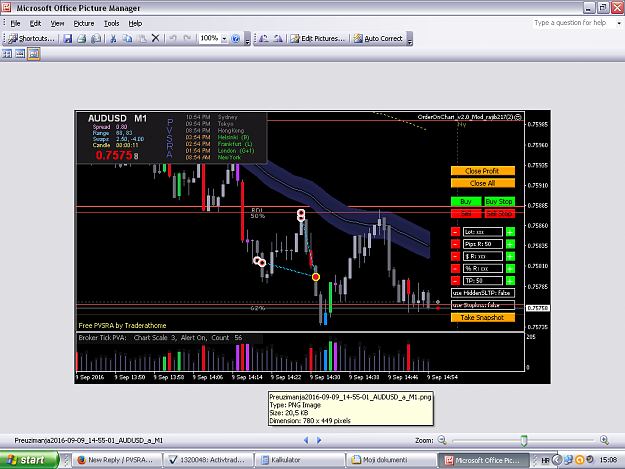
Task: Open the Picture menu
Action: pos(84,23)
